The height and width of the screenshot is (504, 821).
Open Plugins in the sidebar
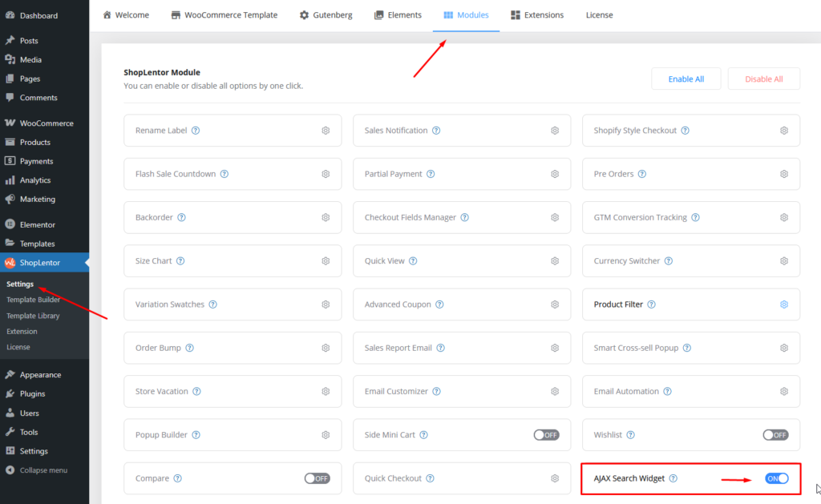click(x=45, y=393)
